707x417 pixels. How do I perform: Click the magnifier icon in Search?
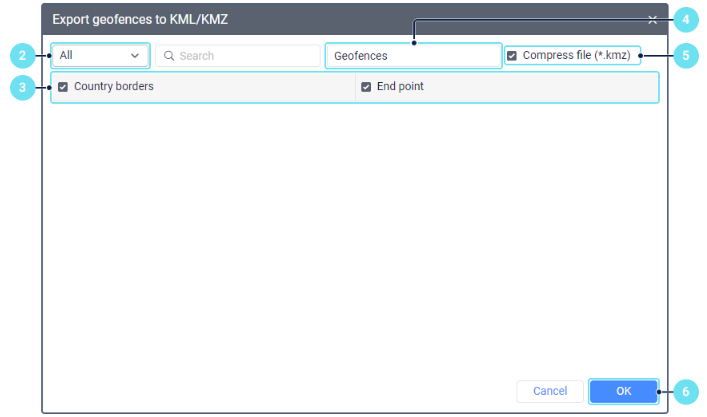point(169,56)
